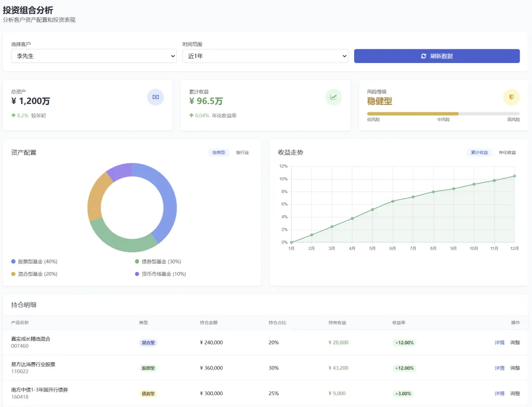Click the 12月 data point on trend chart
The image size is (532, 407).
coord(514,176)
